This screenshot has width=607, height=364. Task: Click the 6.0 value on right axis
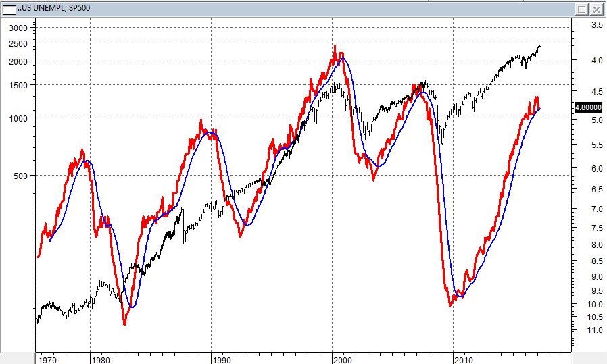click(x=598, y=169)
